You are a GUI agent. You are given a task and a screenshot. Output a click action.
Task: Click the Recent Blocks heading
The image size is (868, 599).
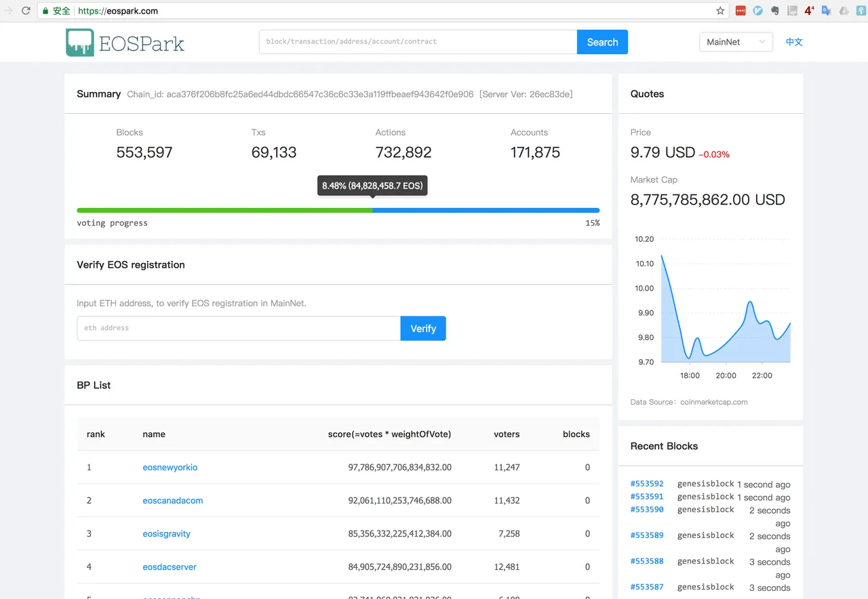664,447
